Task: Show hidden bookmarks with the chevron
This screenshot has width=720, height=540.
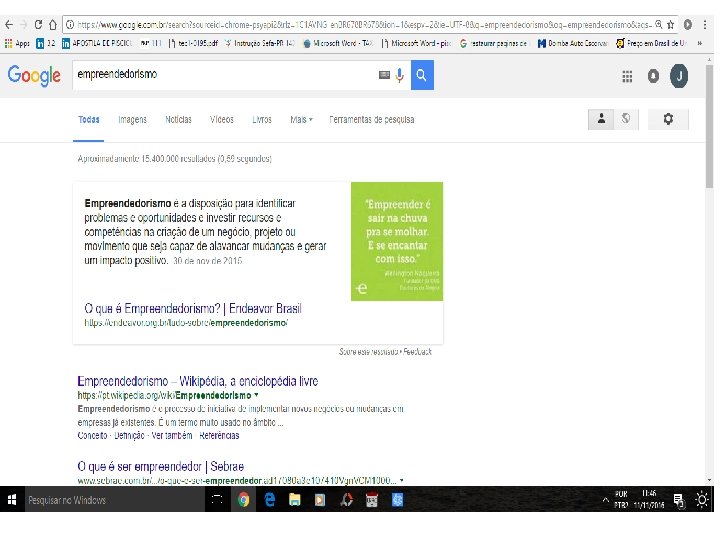Action: [699, 43]
